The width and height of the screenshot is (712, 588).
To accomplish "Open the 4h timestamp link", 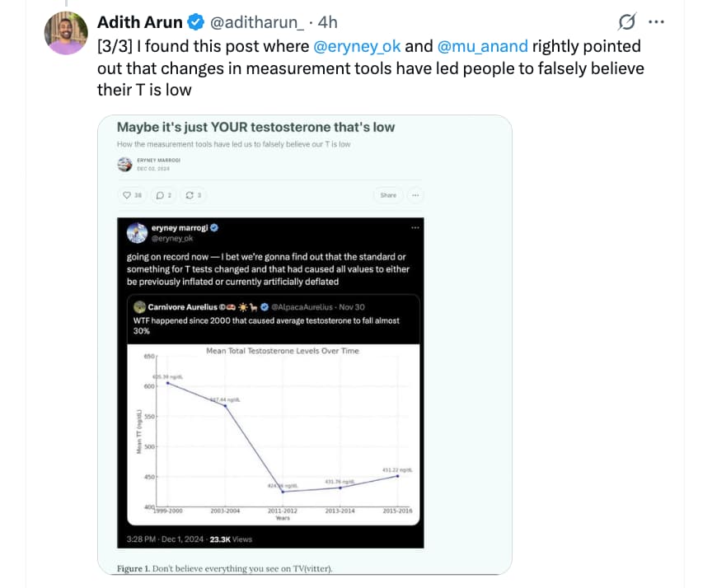I will pyautogui.click(x=328, y=22).
